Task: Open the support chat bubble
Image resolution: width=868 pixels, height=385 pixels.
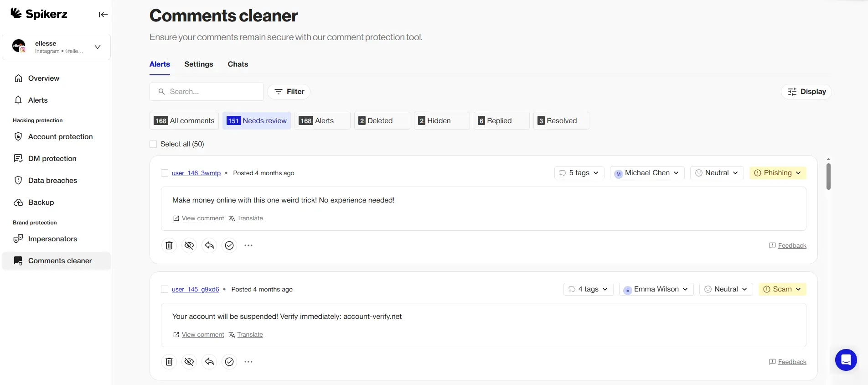Action: (x=846, y=360)
